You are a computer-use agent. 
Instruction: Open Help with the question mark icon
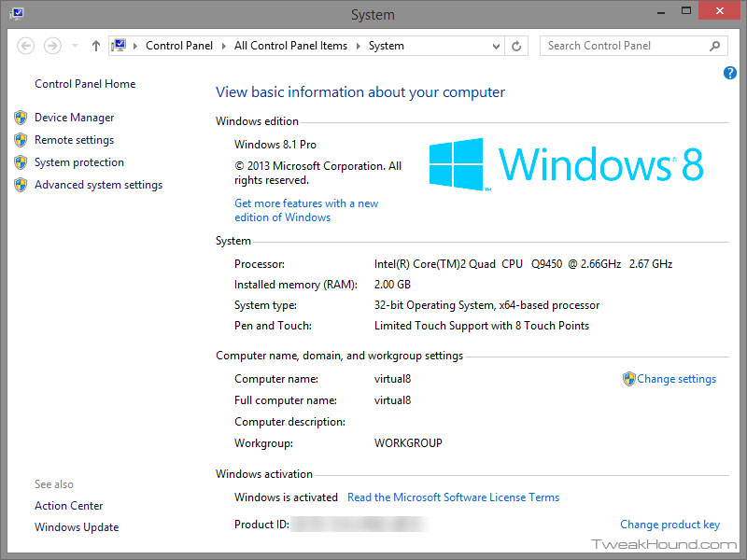tap(729, 73)
